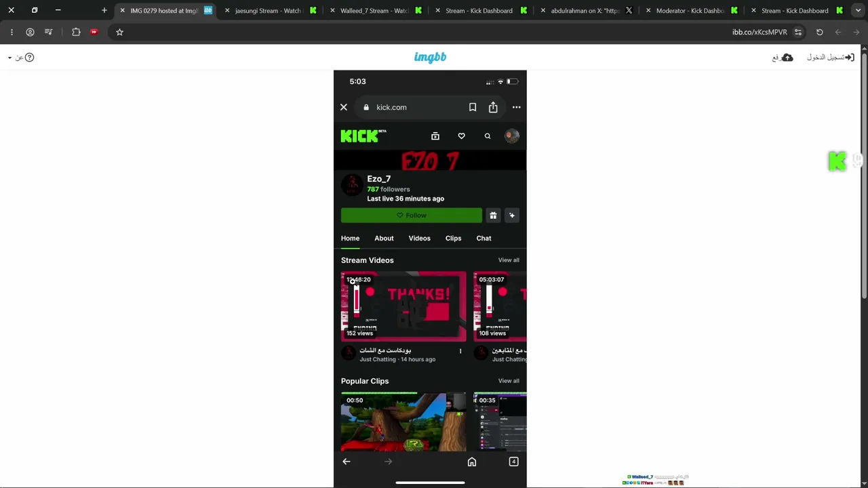868x488 pixels.
Task: Click the share icon in phone browser bar
Action: point(493,107)
